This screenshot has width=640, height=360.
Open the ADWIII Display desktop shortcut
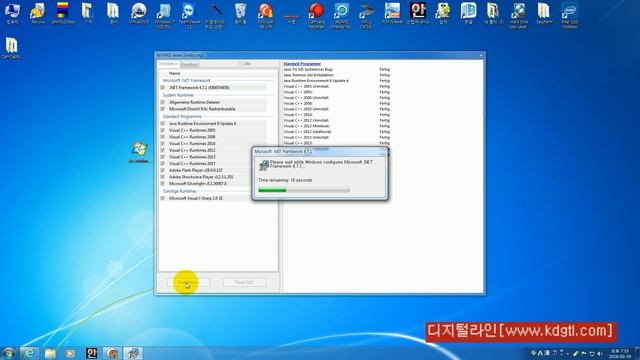341,16
